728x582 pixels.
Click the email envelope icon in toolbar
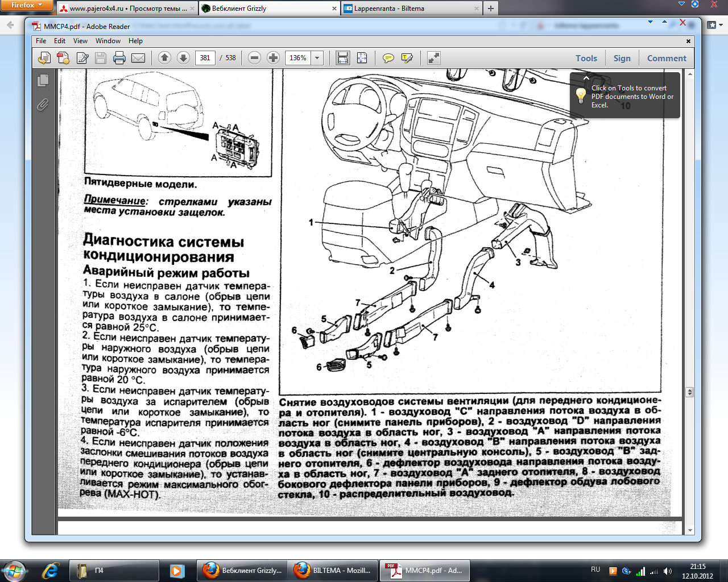pyautogui.click(x=138, y=58)
